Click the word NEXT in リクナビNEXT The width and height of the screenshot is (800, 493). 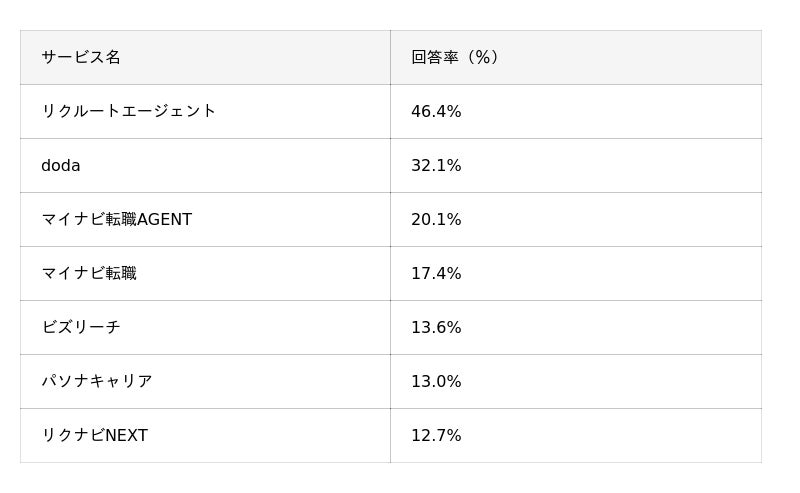(126, 435)
